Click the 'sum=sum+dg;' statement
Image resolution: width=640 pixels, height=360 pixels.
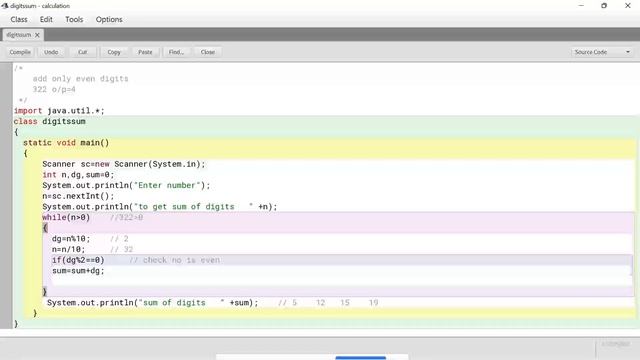(x=78, y=270)
